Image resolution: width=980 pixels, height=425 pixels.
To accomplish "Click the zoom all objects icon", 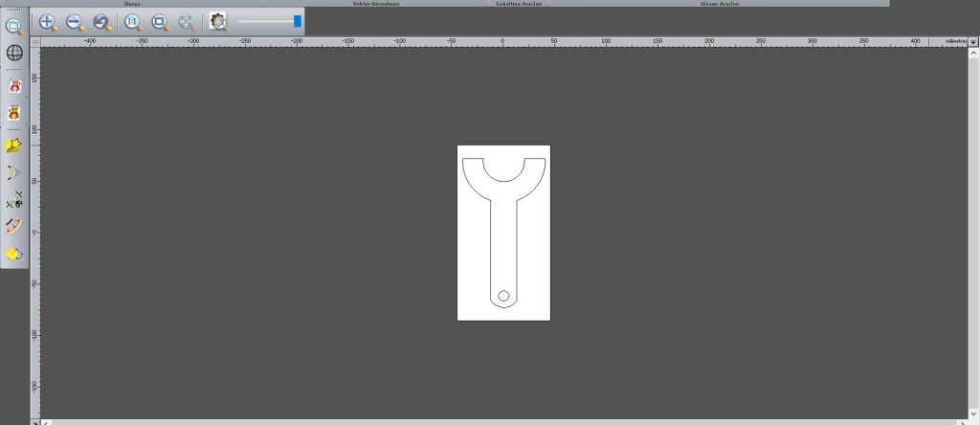I will click(187, 21).
